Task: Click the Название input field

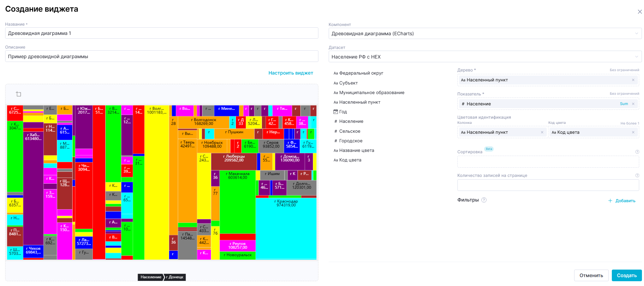Action: [162, 33]
